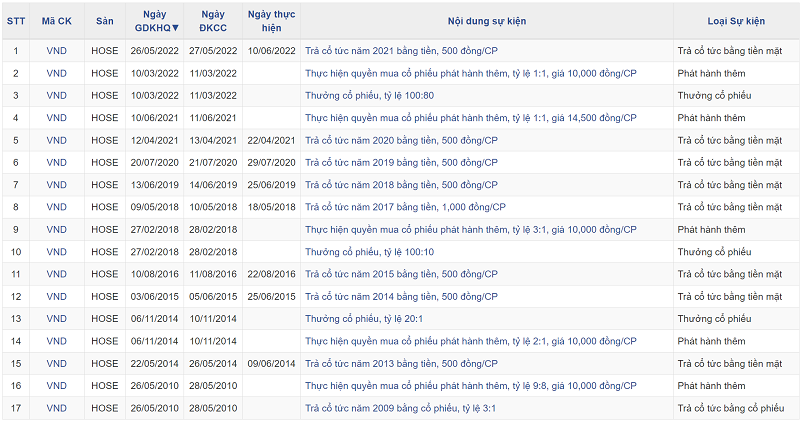Open rights issue priced 14,500 đồng/CP link
The height and width of the screenshot is (421, 800).
pos(470,117)
